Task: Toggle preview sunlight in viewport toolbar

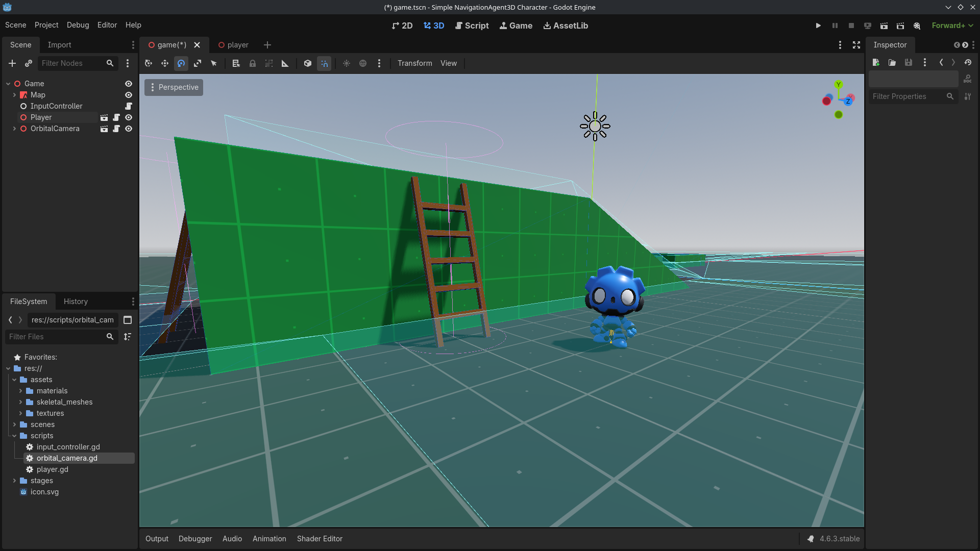Action: coord(347,63)
